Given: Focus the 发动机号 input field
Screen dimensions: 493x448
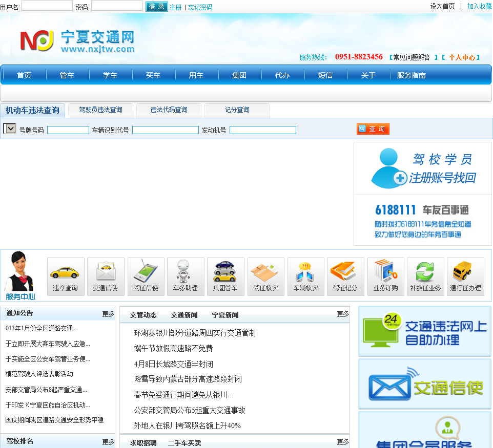Looking at the screenshot, I should [x=263, y=130].
